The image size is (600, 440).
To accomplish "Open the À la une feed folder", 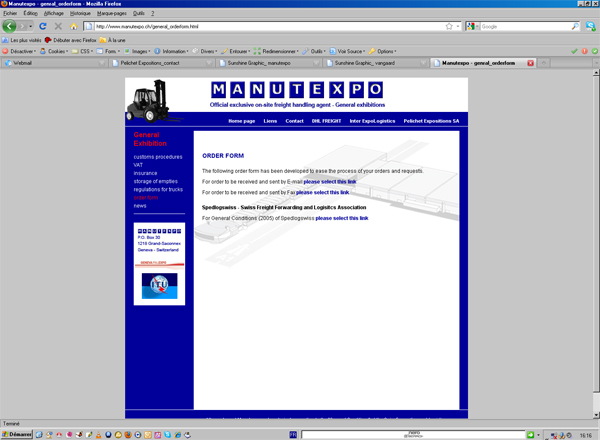I will coord(112,40).
